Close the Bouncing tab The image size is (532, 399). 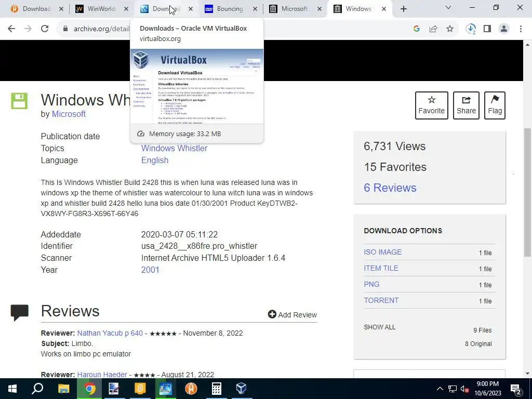coord(255,9)
